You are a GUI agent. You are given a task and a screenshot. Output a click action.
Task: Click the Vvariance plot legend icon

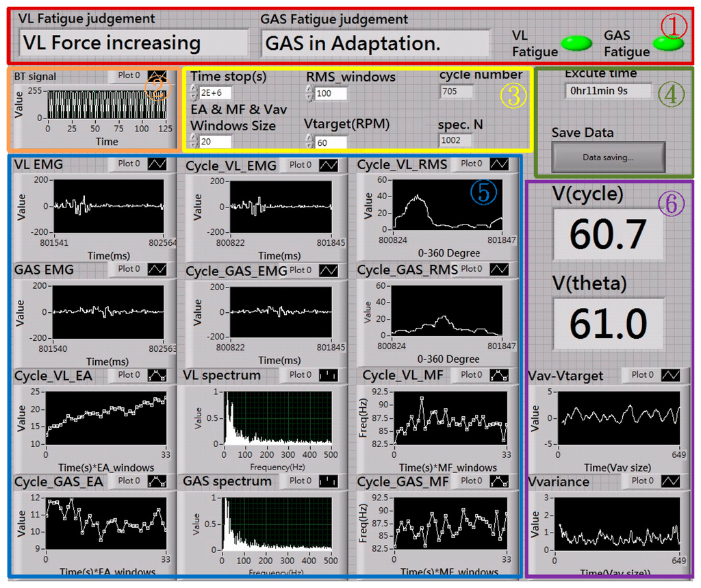pos(670,481)
